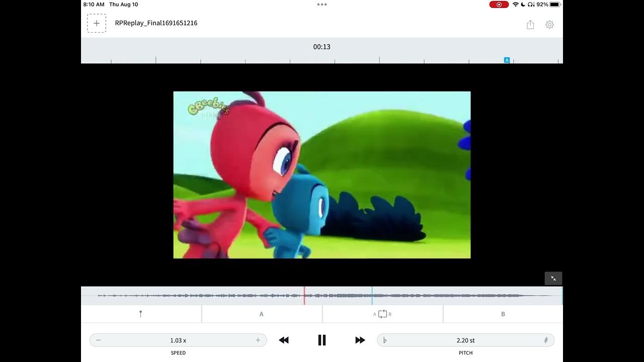Viewport: 644px width, 362px height.
Task: Set loop point B
Action: coord(503,314)
